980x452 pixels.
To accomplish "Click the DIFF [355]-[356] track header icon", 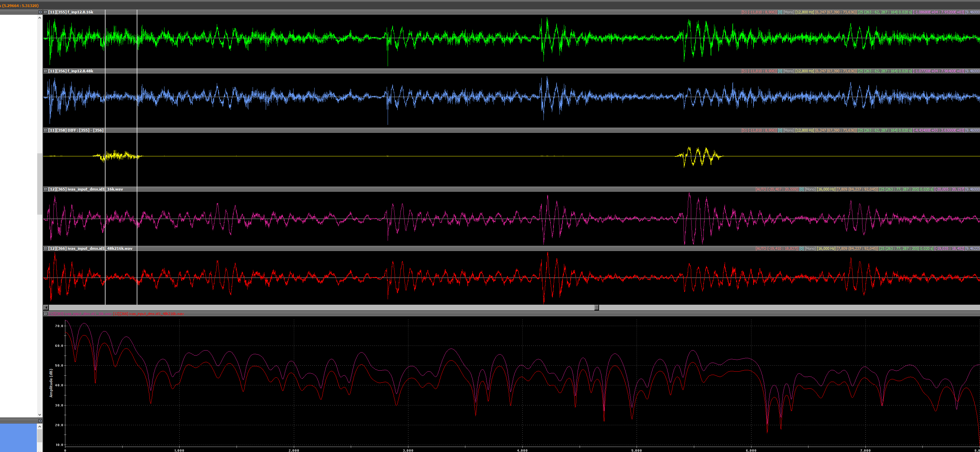I will point(45,130).
